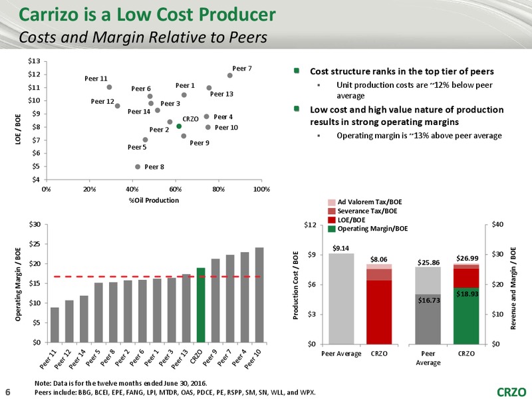Image resolution: width=532 pixels, height=399 pixels.
Task: Click the Peer 9 bar in margin chart
Action: point(215,301)
